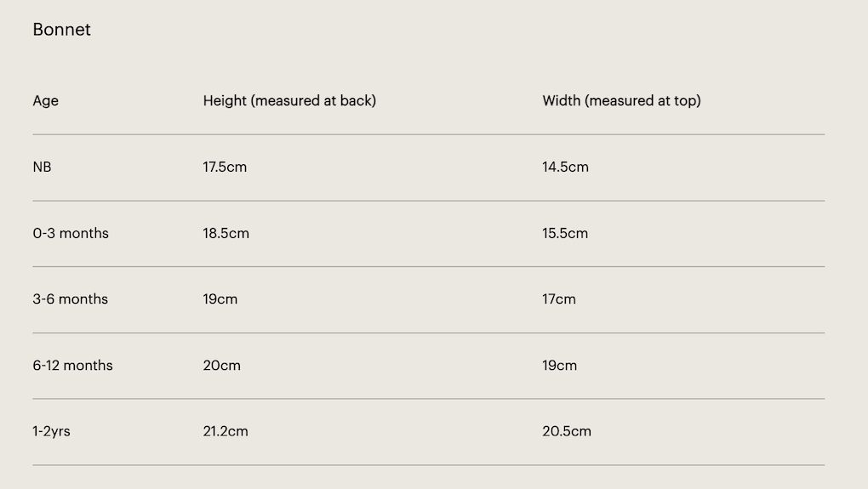Click the 20.5cm width value
Viewport: 868px width, 489px height.
pos(567,431)
